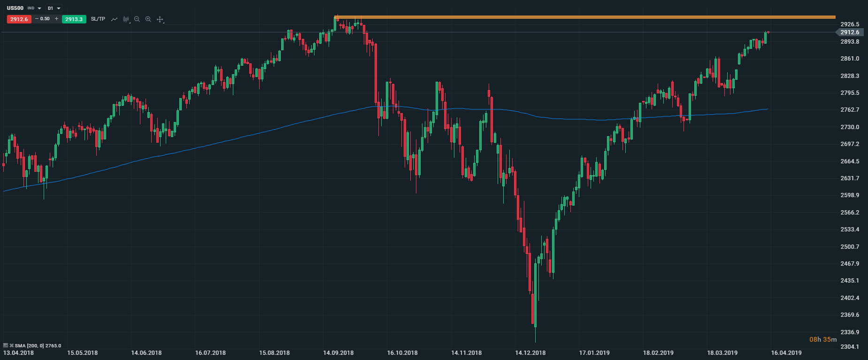
Task: Decrease trade volume with minus button
Action: [37, 19]
